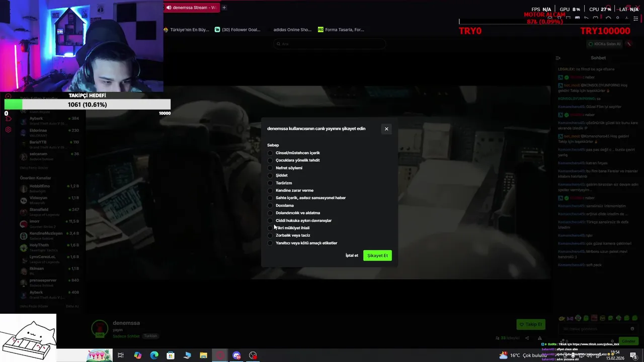Open Copilot from the taskbar
Viewport: 644px width, 362px height.
click(x=137, y=355)
